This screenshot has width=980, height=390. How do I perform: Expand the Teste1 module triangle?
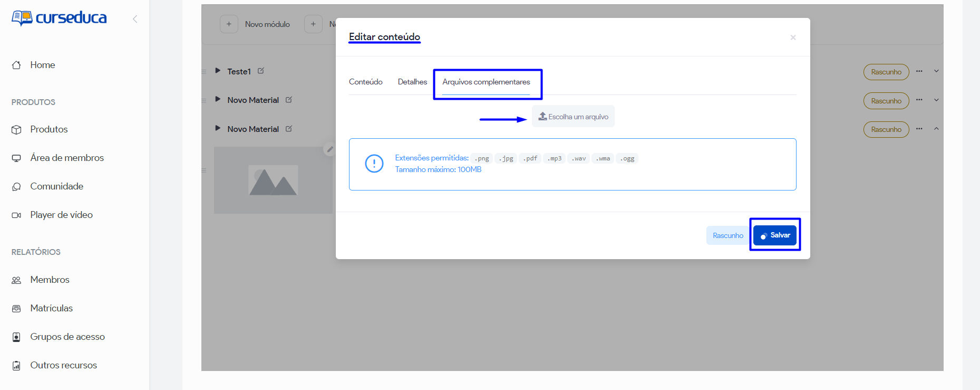218,71
